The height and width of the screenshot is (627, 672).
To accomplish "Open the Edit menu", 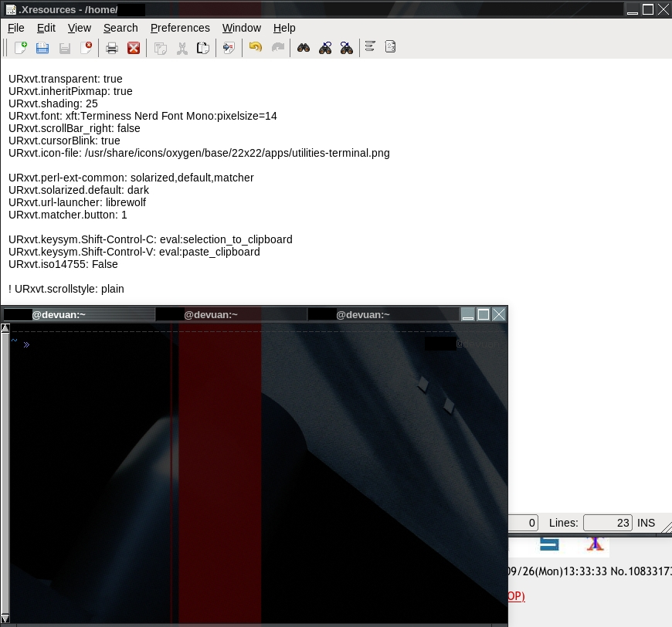I will click(46, 28).
